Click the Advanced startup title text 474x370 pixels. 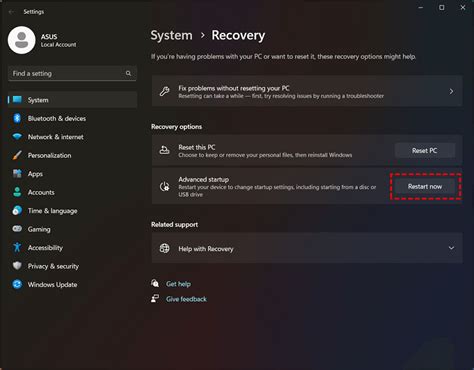pyautogui.click(x=204, y=179)
